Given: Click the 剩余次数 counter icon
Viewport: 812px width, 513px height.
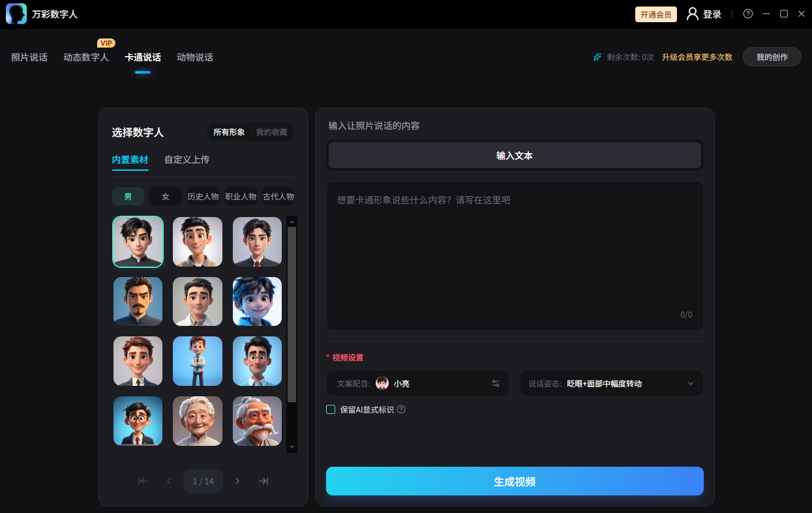Looking at the screenshot, I should pos(597,57).
